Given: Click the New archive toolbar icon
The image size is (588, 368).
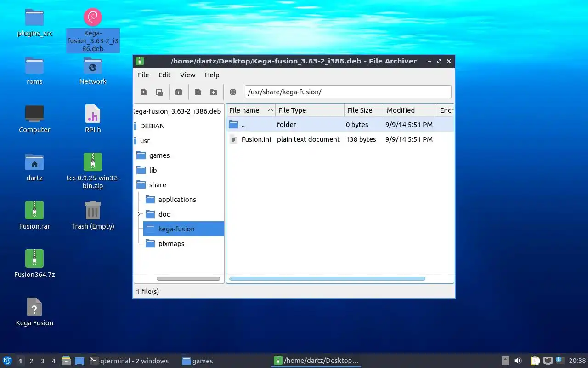Looking at the screenshot, I should [144, 92].
